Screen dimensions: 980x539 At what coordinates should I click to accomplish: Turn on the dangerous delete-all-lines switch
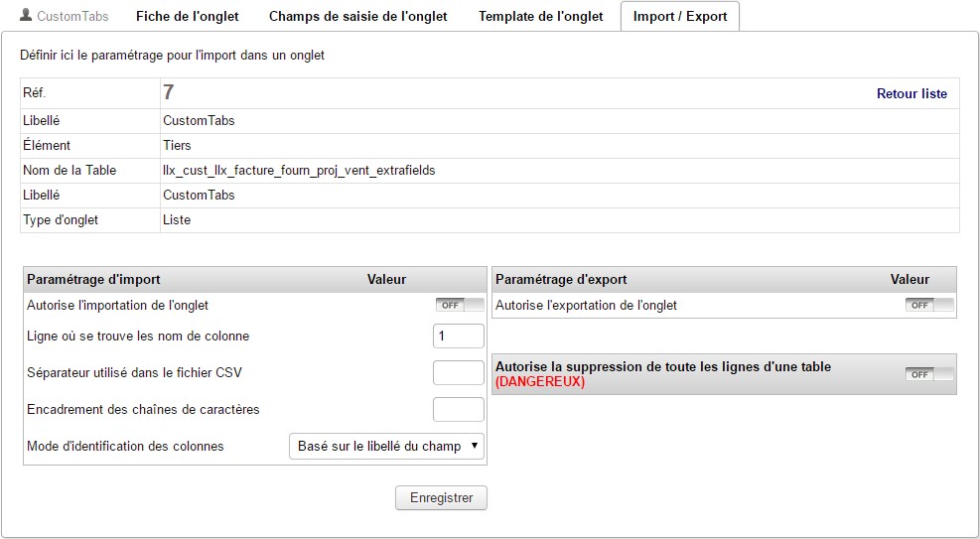929,374
